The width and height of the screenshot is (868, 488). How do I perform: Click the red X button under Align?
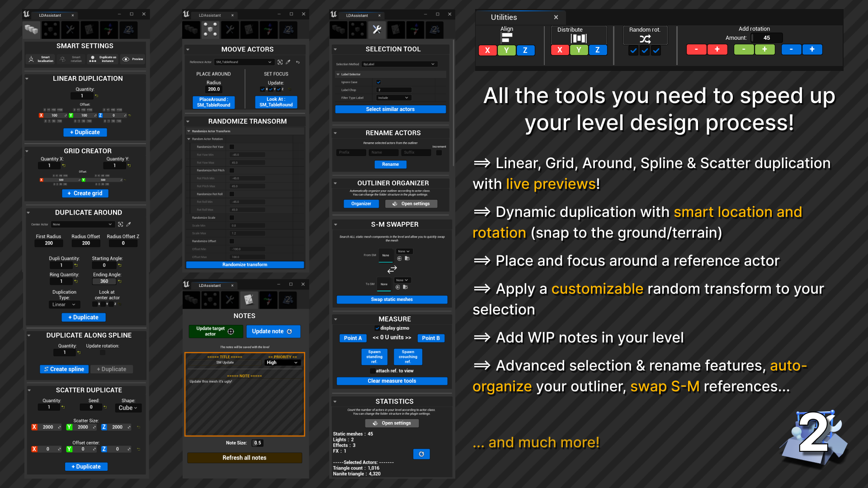coord(487,50)
